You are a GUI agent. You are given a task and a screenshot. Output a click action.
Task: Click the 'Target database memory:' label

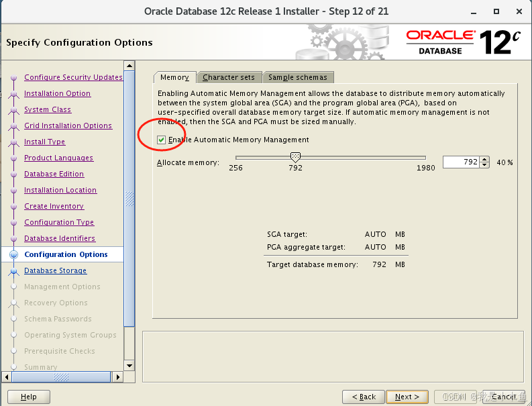pos(313,265)
